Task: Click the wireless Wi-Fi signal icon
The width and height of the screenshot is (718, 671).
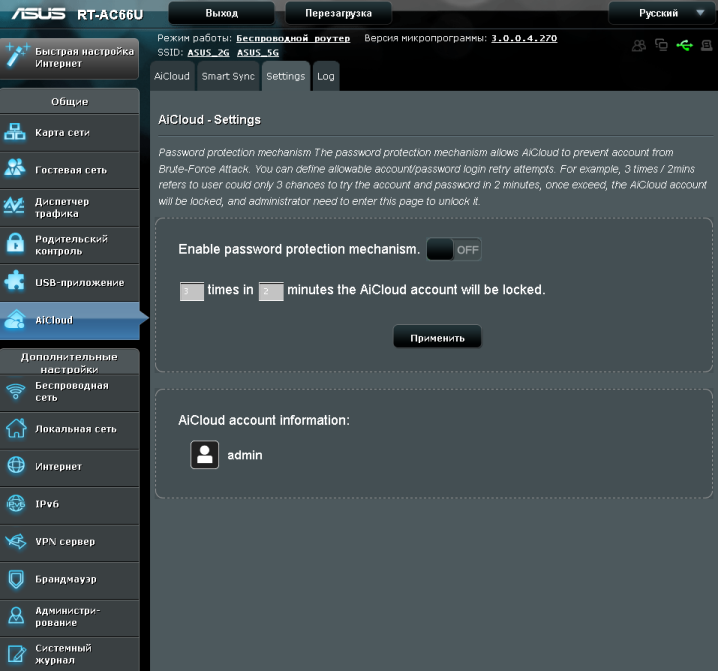Action: click(16, 391)
